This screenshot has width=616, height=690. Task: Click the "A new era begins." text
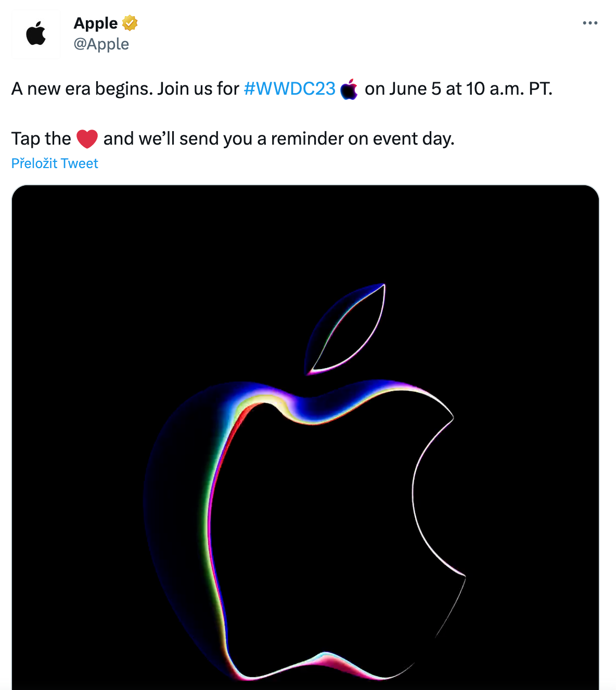(82, 89)
